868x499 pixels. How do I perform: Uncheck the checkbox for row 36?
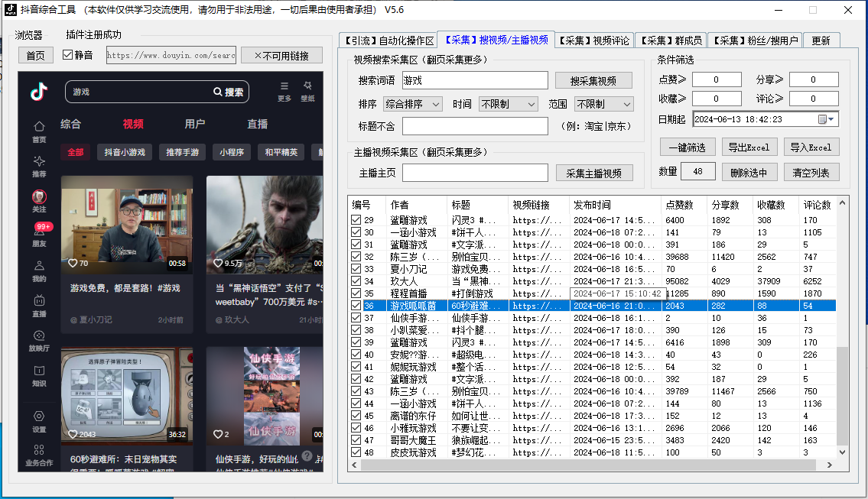point(356,306)
